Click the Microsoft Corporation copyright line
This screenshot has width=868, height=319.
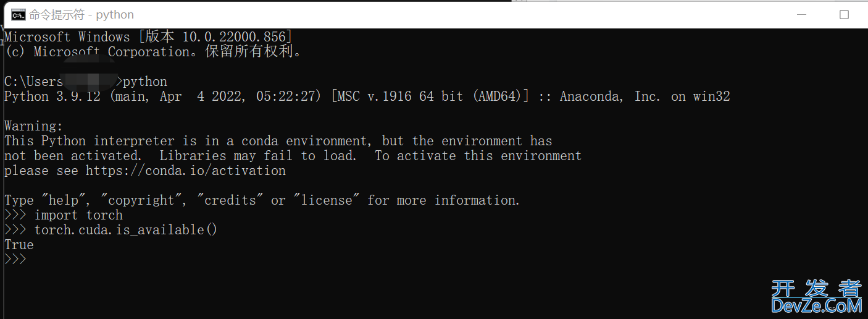point(154,52)
